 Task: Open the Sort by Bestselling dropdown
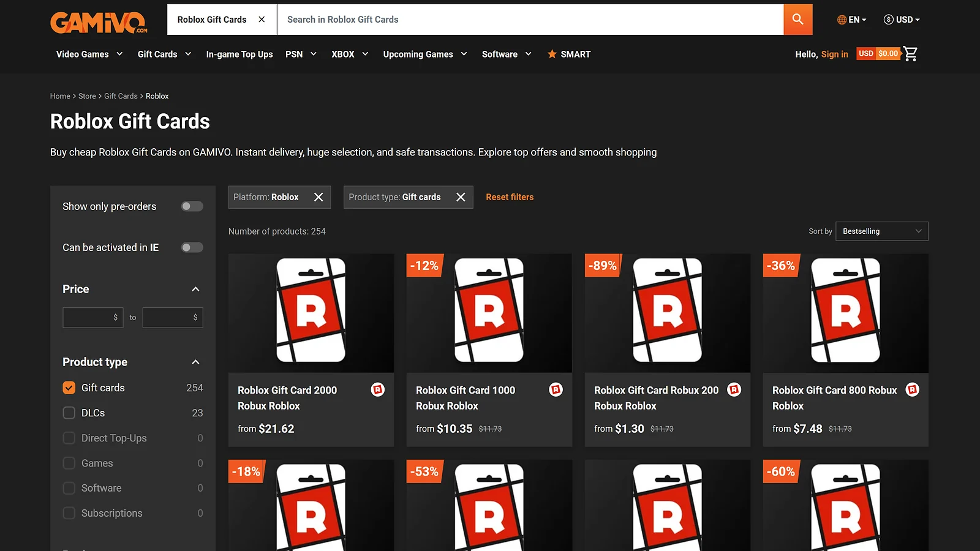(x=882, y=231)
